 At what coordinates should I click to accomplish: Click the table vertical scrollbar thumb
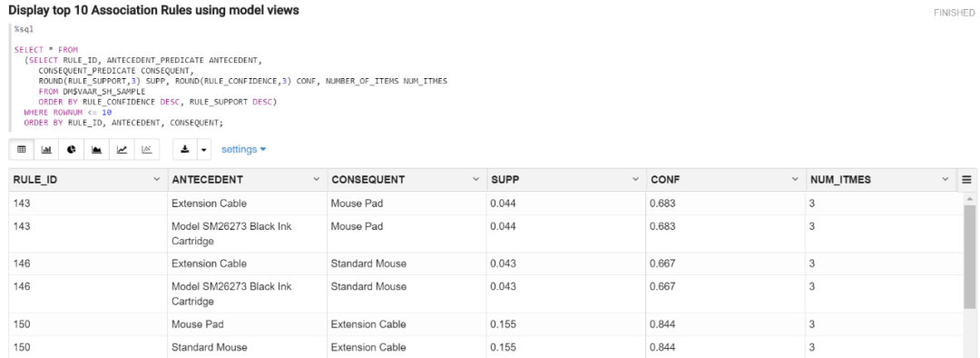point(969,256)
